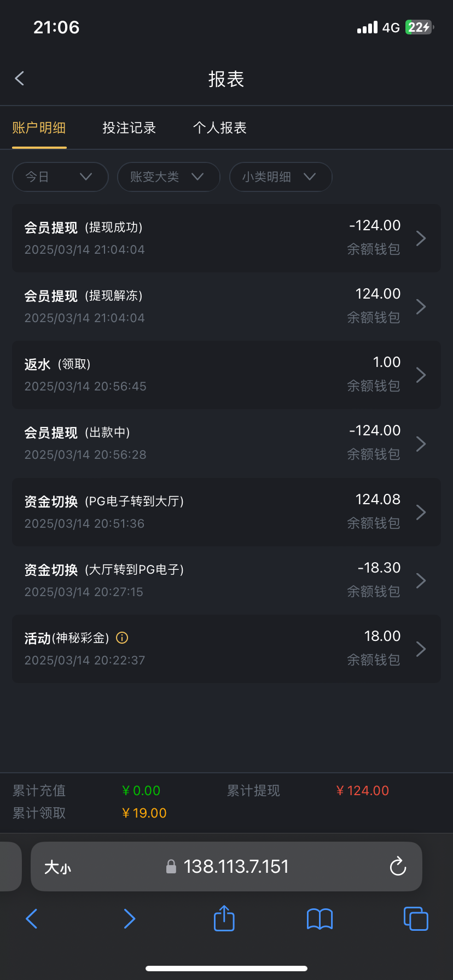The image size is (453, 980).
Task: Expand the 账变大类 filter dropdown
Action: point(169,177)
